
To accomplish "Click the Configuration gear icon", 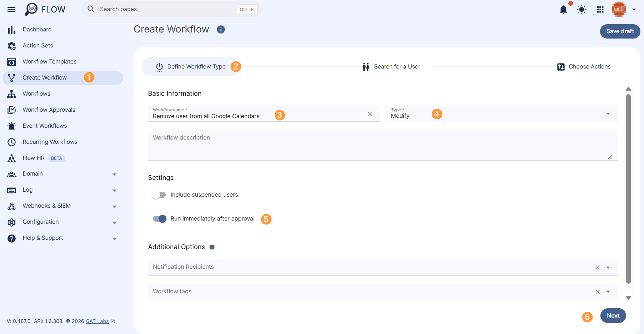I will coord(12,222).
